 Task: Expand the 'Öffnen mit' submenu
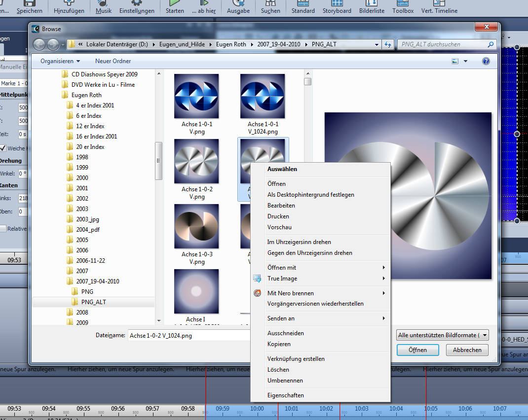[326, 268]
